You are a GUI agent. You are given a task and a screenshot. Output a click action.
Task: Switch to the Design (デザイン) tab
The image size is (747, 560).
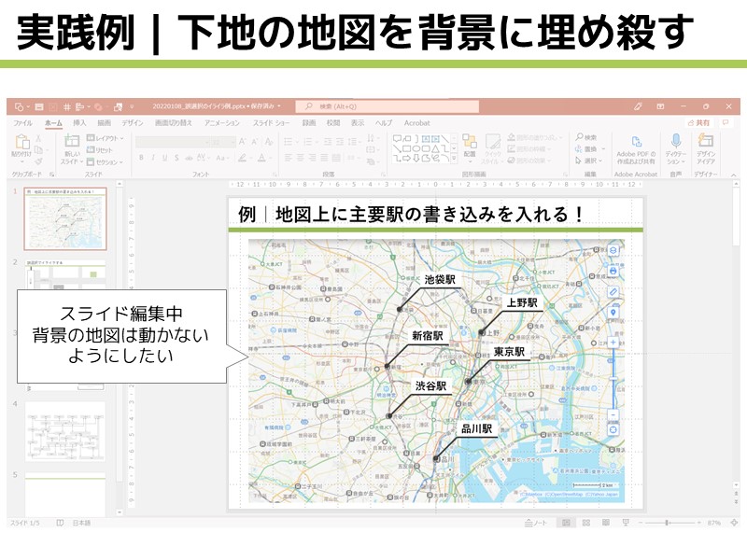point(132,123)
